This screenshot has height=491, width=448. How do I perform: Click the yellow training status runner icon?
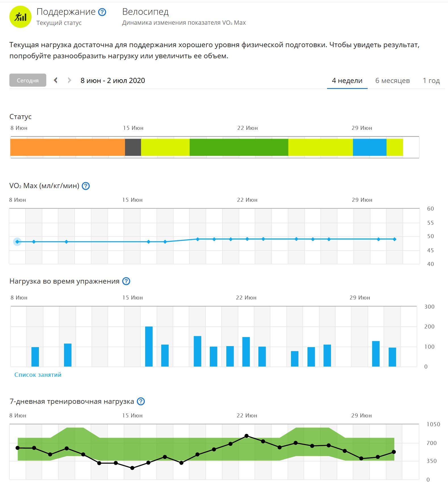(x=20, y=17)
